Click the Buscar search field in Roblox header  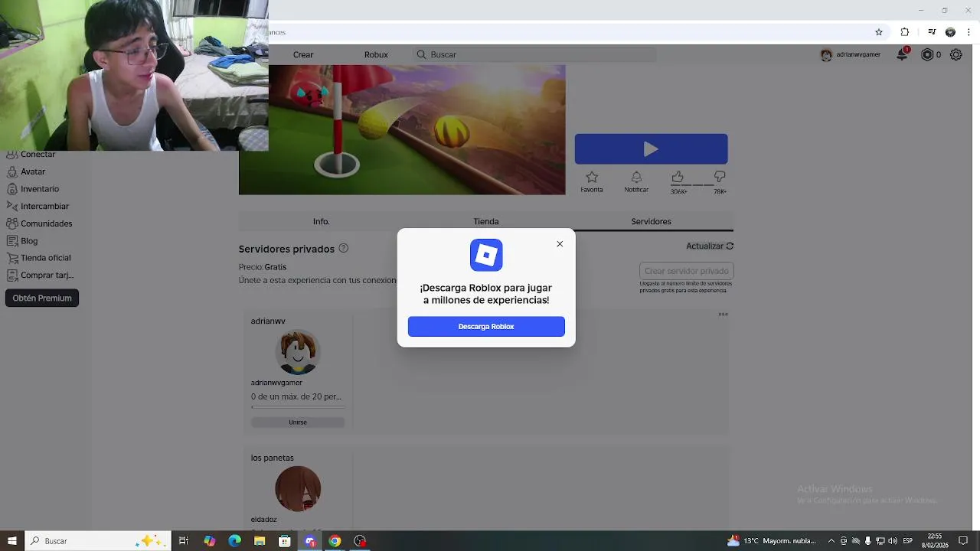point(536,55)
